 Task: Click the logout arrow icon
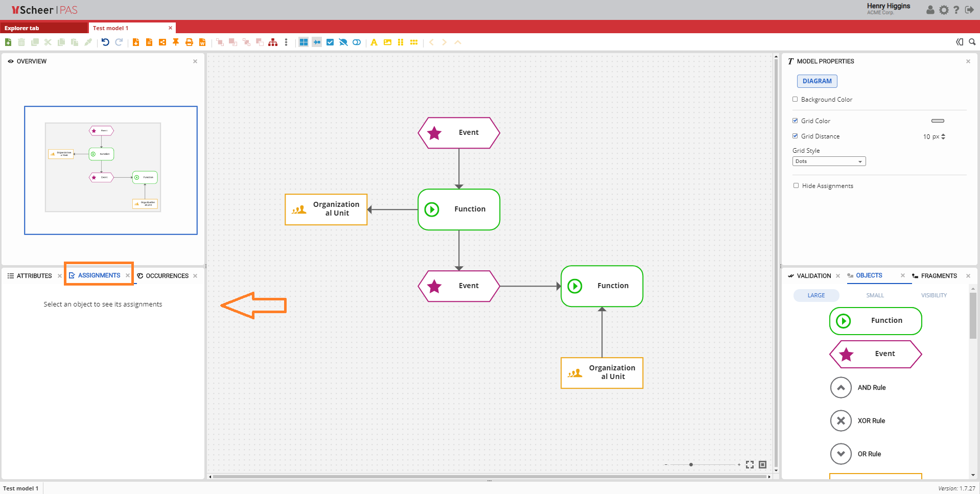(969, 10)
